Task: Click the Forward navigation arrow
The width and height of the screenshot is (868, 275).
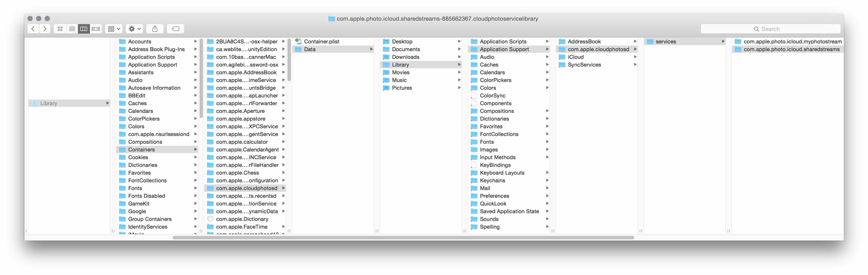Action: click(x=45, y=29)
